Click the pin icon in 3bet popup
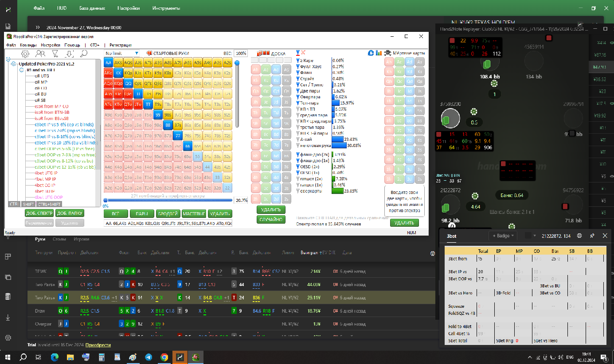Image resolution: width=614 pixels, height=364 pixels. tap(592, 236)
